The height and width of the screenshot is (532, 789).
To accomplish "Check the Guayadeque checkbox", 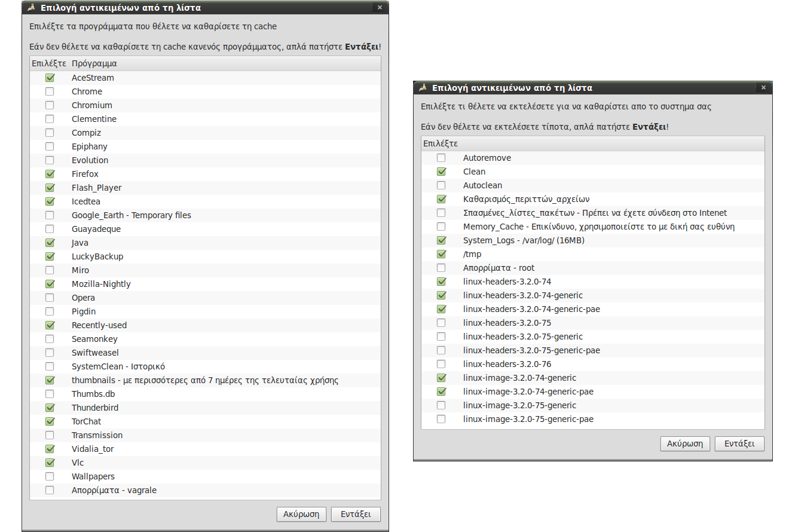I will pos(50,229).
